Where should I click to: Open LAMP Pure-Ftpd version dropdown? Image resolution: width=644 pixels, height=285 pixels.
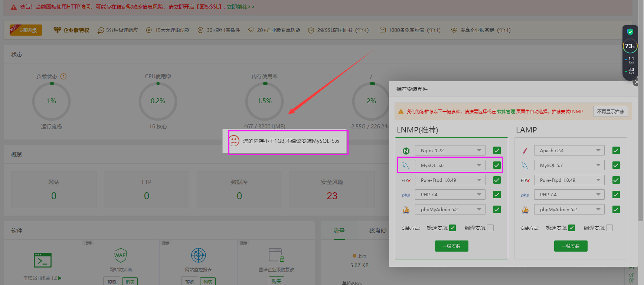tap(569, 180)
